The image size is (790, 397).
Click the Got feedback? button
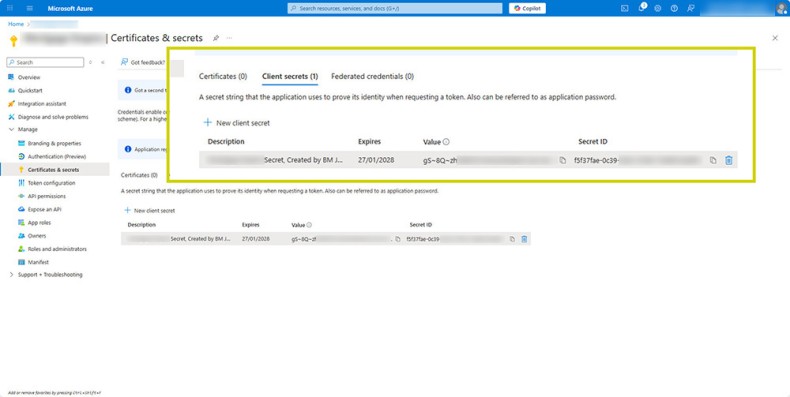tap(144, 62)
